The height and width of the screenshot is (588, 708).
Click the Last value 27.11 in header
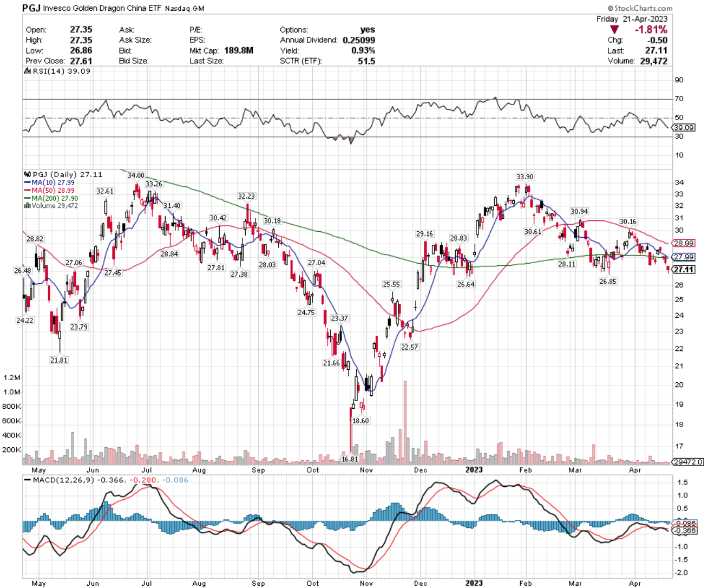656,50
